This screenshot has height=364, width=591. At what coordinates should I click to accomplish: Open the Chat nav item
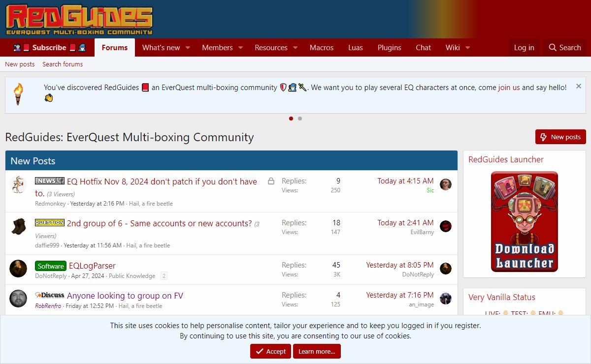(424, 48)
